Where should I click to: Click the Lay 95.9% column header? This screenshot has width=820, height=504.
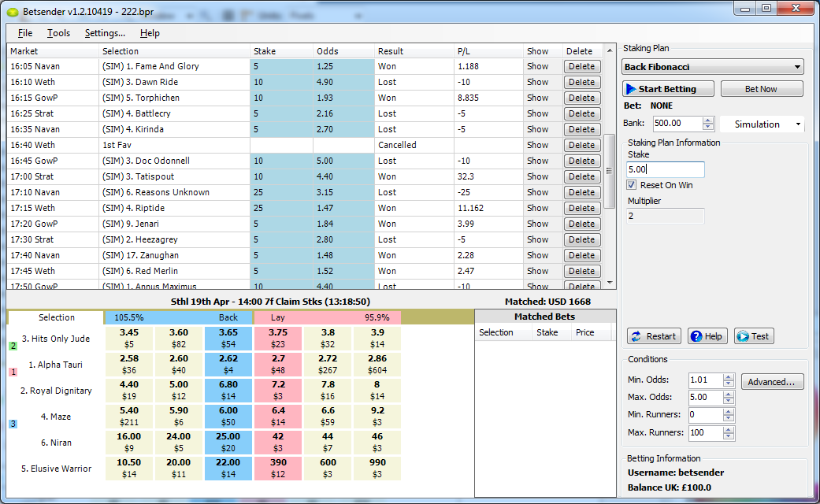tap(328, 317)
